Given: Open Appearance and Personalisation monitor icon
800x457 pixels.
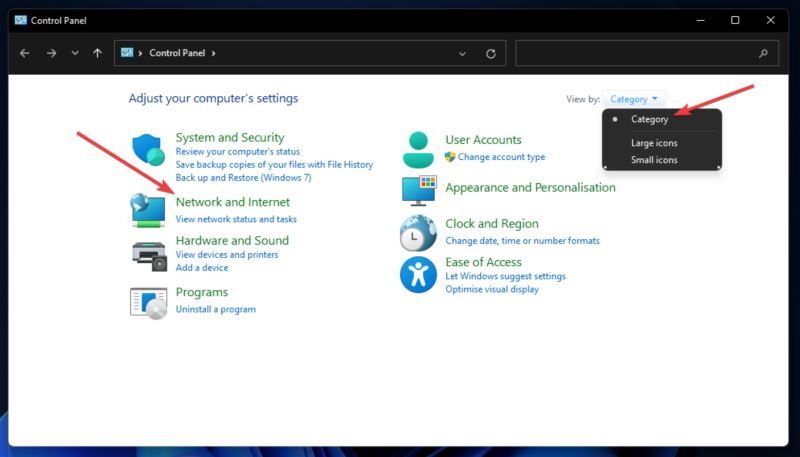Looking at the screenshot, I should (x=418, y=189).
